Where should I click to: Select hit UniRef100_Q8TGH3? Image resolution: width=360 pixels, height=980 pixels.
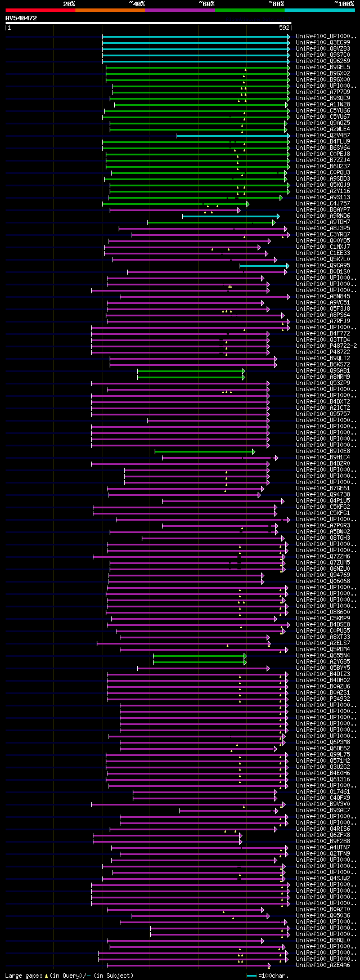coord(323,538)
